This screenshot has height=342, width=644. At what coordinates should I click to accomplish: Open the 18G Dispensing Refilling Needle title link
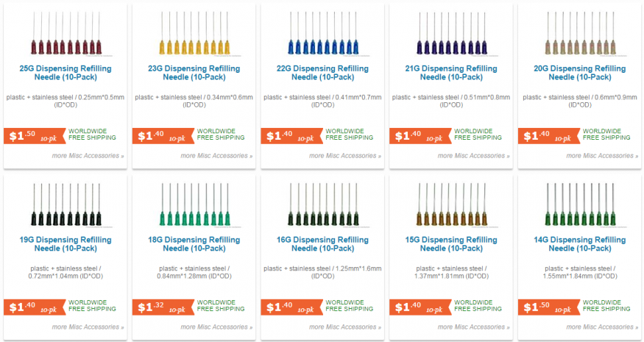[x=194, y=244]
